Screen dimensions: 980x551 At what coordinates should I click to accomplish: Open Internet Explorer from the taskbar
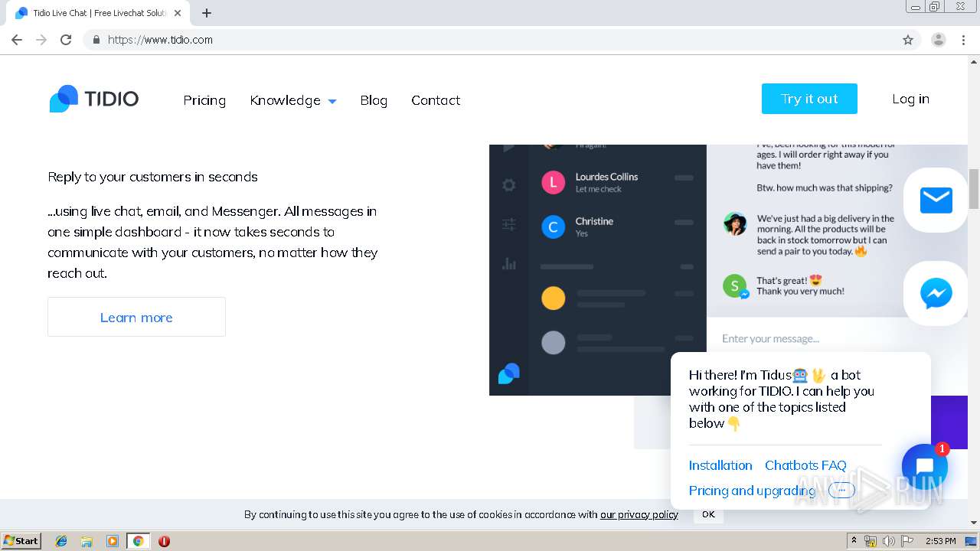[x=61, y=541]
